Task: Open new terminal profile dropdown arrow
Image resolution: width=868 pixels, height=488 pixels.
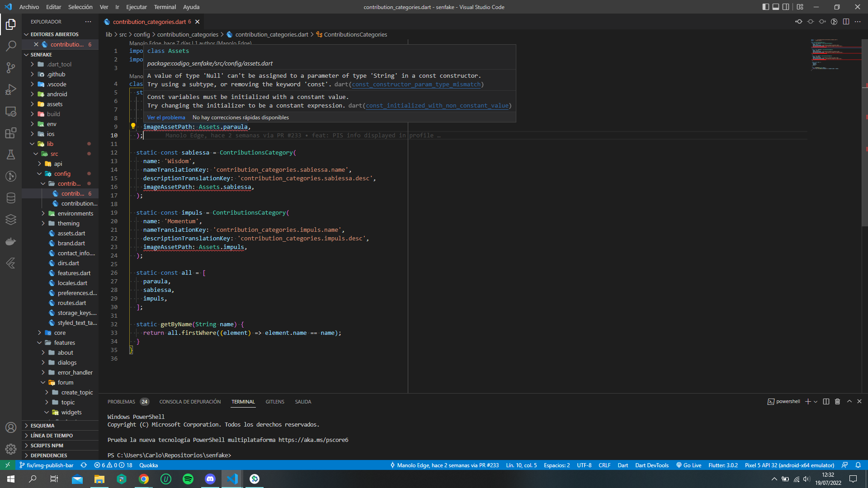Action: pyautogui.click(x=816, y=401)
